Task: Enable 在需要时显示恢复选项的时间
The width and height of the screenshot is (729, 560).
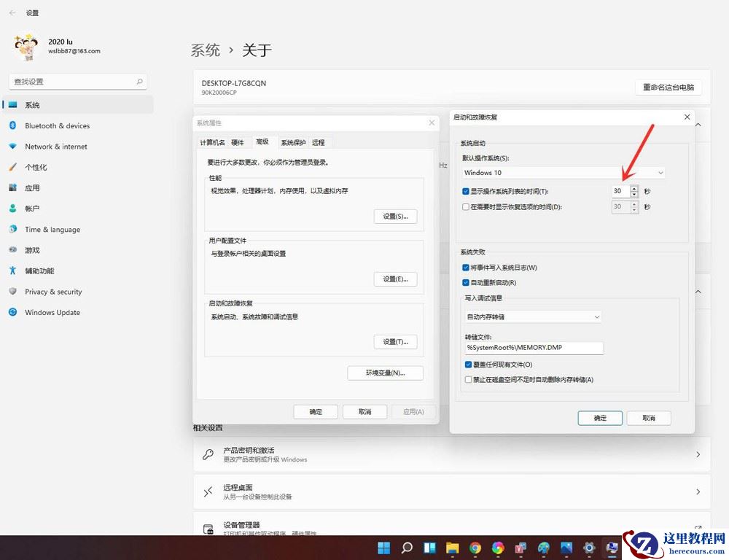Action: point(464,206)
